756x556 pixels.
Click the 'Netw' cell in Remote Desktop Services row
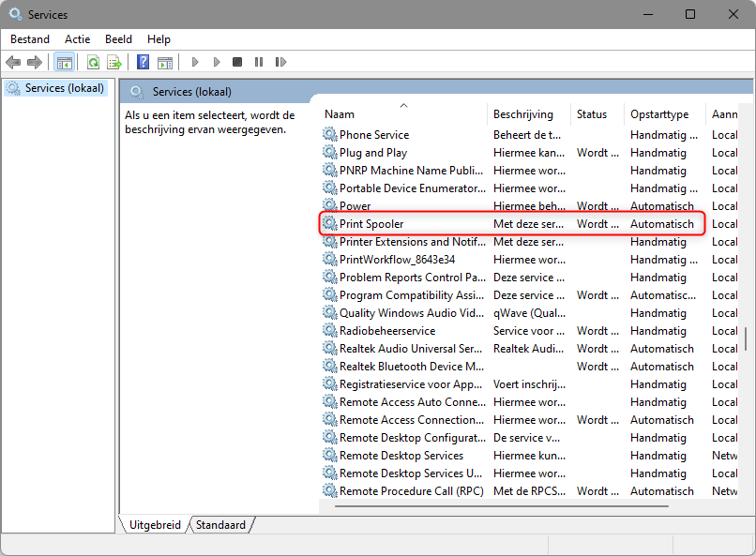tap(724, 456)
